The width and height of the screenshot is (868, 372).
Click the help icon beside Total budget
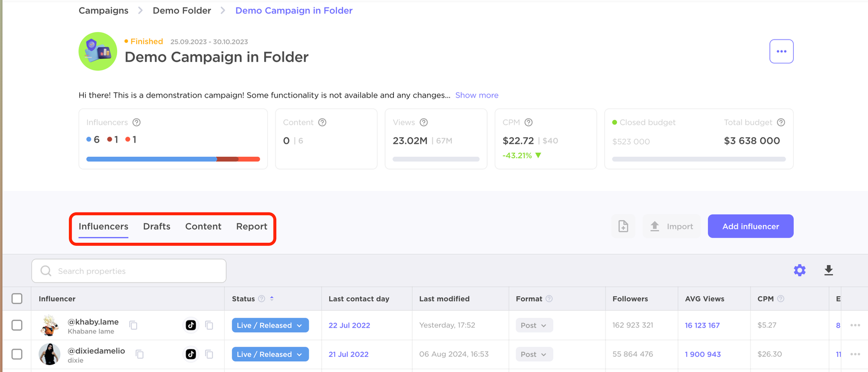coord(781,123)
